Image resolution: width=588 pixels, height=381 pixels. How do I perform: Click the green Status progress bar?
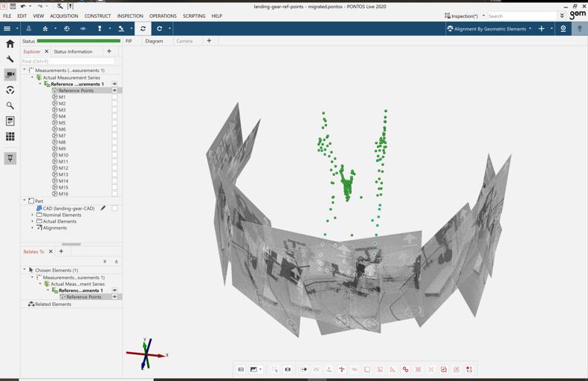tap(78, 41)
